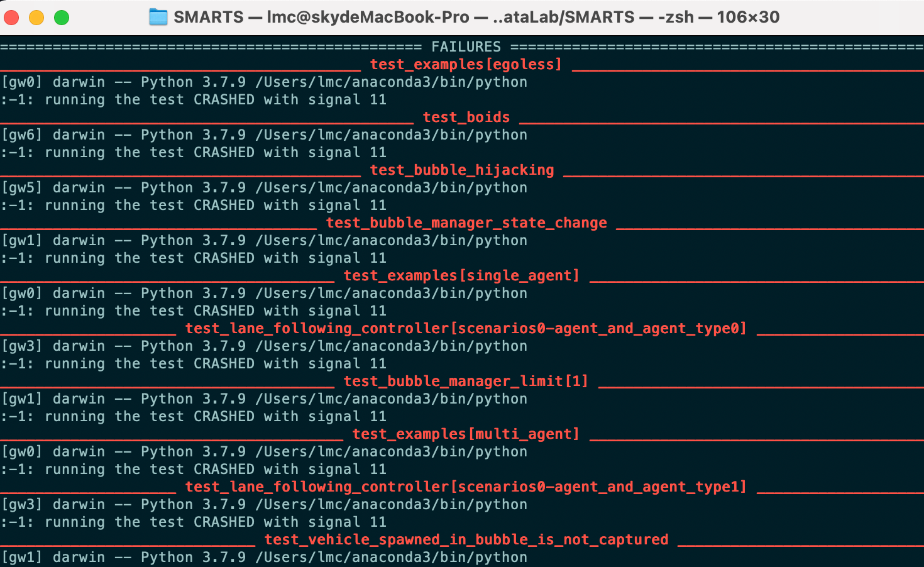Select the test_examples[single_agent] failure line
Image resolution: width=924 pixels, height=567 pixels.
coord(462,275)
